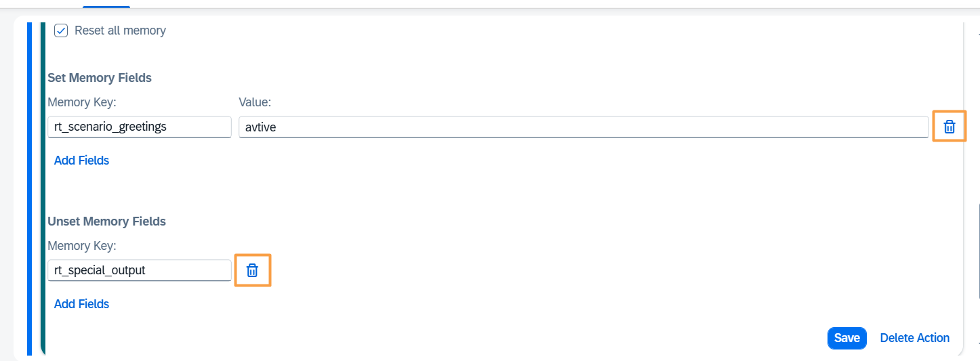The width and height of the screenshot is (980, 361).
Task: Click the Value label above avtive
Action: 255,102
